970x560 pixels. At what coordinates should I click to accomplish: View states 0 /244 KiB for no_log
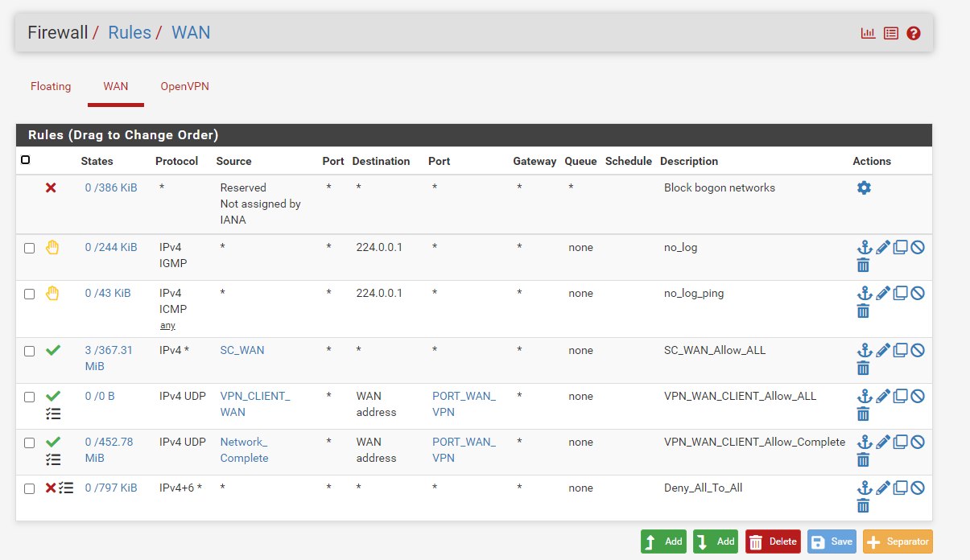111,247
